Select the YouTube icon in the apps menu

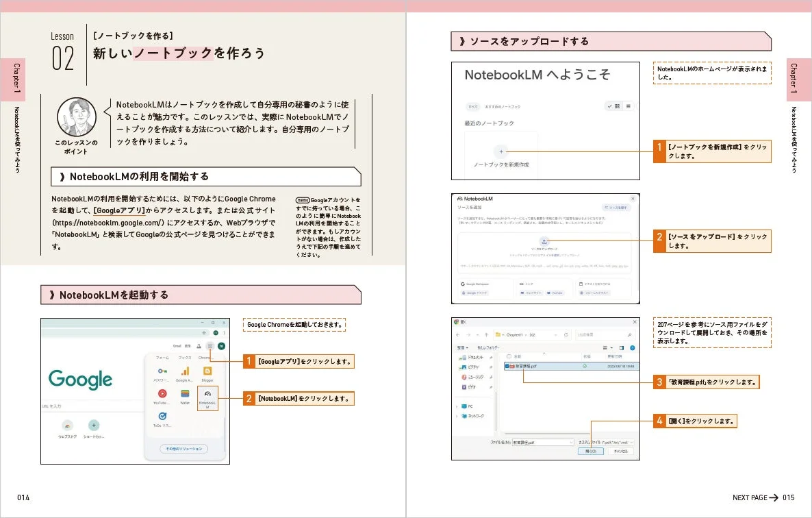coord(162,394)
